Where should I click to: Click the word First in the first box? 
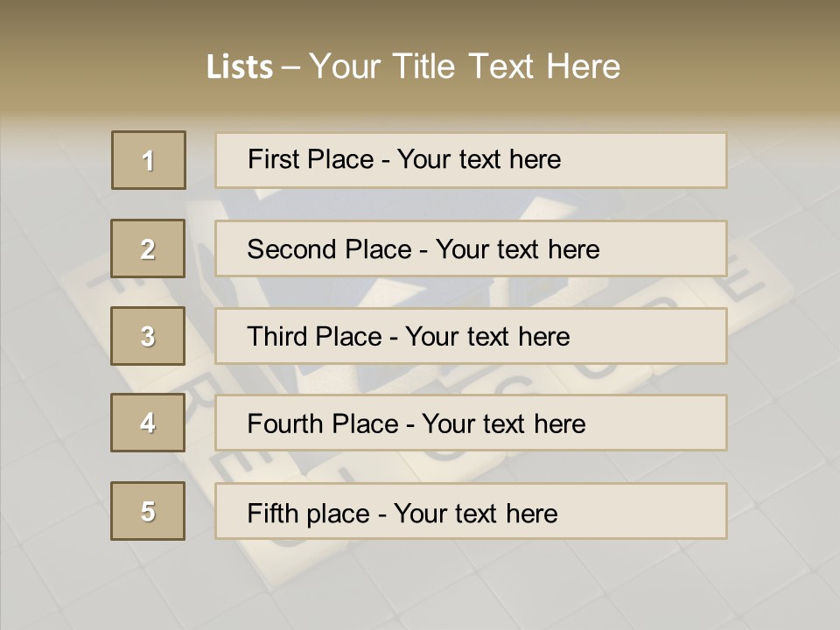tap(272, 159)
